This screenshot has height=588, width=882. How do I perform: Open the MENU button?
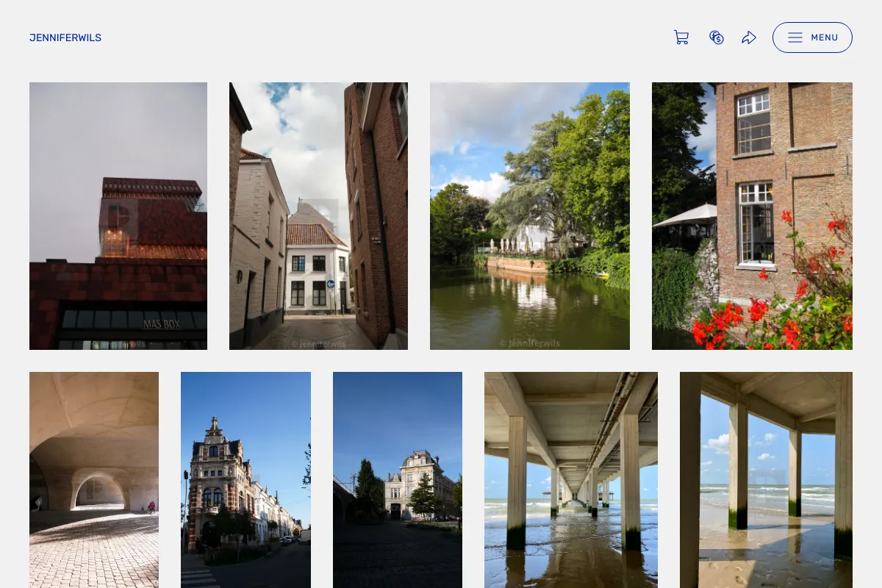[812, 37]
